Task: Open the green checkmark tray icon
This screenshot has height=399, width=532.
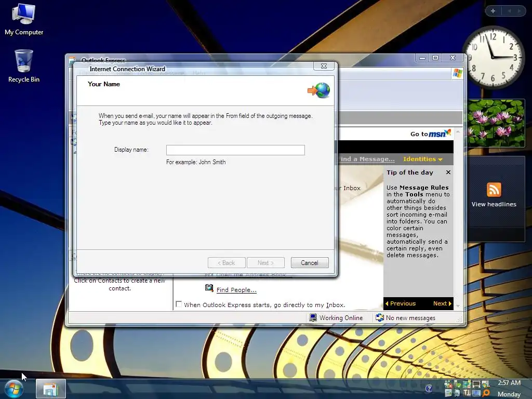Action: [458, 385]
